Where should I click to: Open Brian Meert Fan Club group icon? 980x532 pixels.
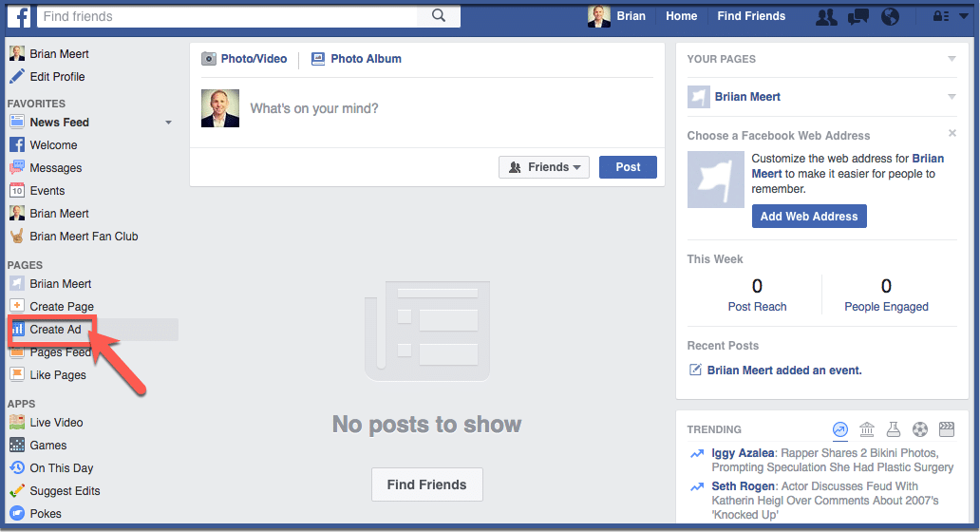click(x=17, y=237)
